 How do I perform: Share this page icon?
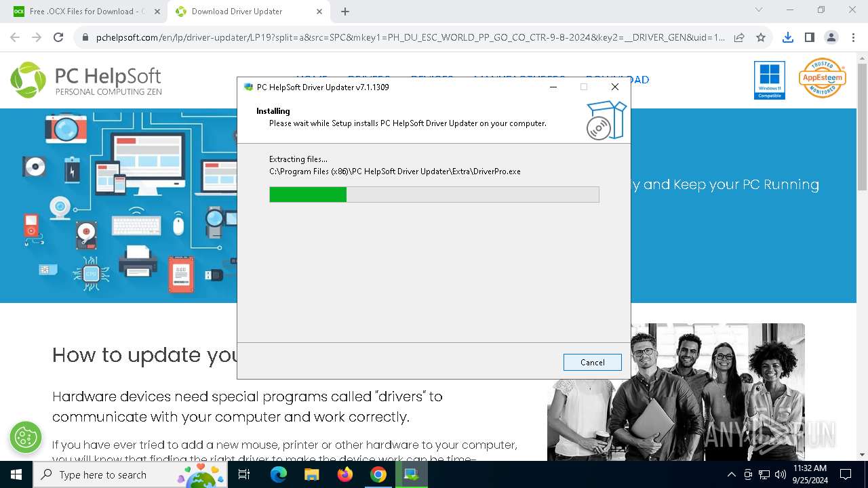tap(739, 37)
